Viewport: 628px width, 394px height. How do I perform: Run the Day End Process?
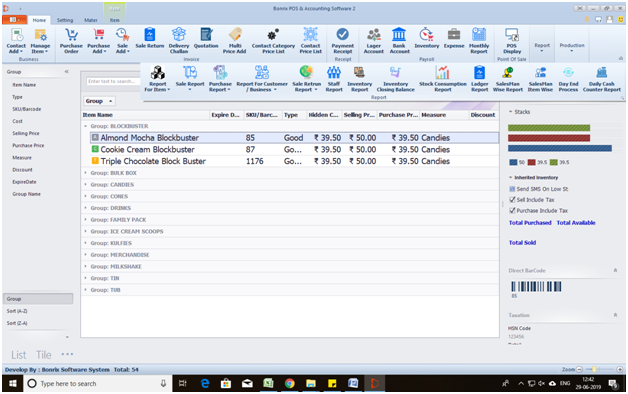pyautogui.click(x=568, y=79)
